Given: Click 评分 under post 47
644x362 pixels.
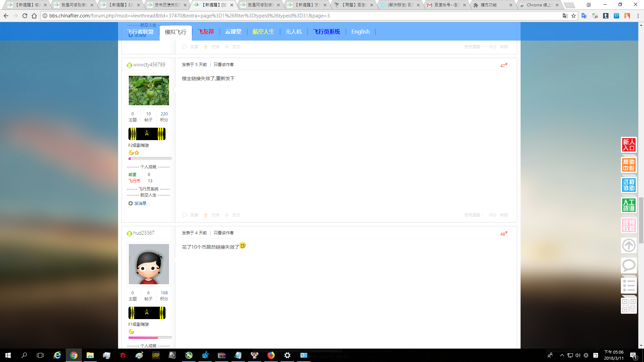Looking at the screenshot, I should click(x=492, y=215).
